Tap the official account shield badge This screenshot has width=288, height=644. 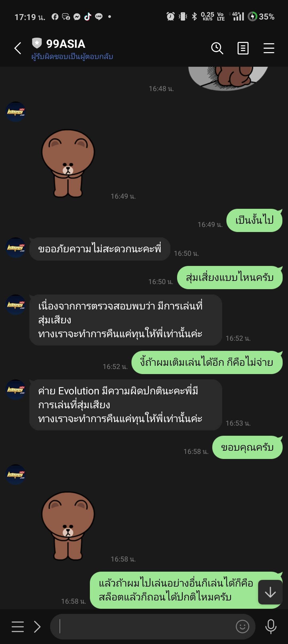click(x=37, y=43)
